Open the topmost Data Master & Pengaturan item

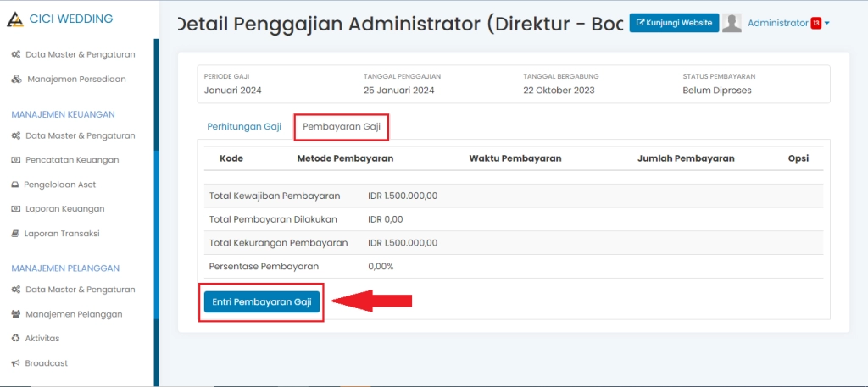[x=81, y=54]
